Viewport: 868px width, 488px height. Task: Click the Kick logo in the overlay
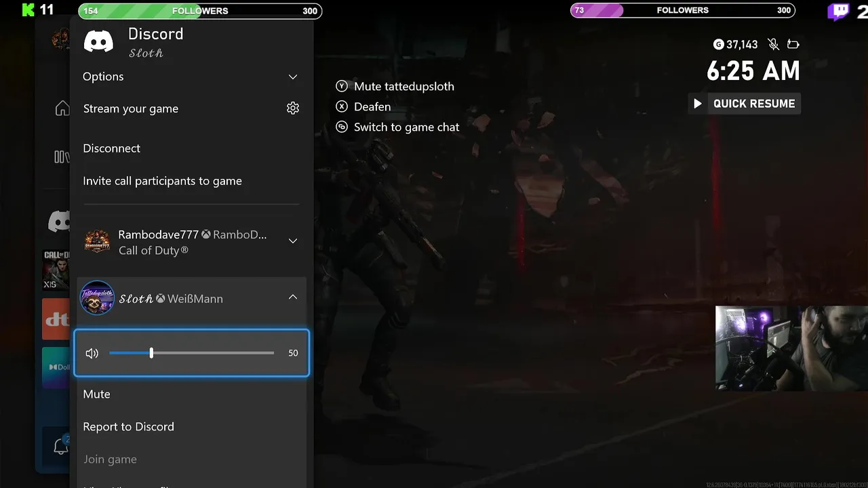[x=28, y=10]
